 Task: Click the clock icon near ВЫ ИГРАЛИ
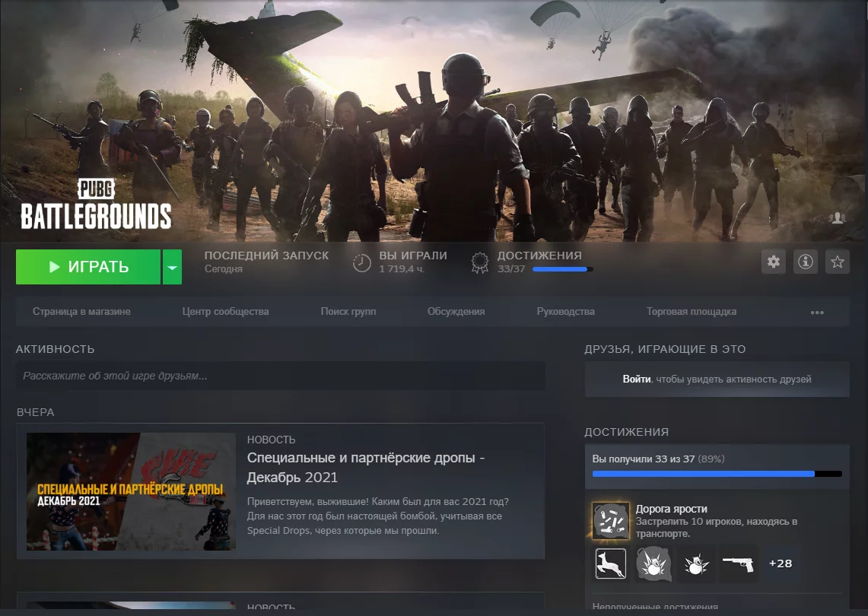(x=361, y=262)
